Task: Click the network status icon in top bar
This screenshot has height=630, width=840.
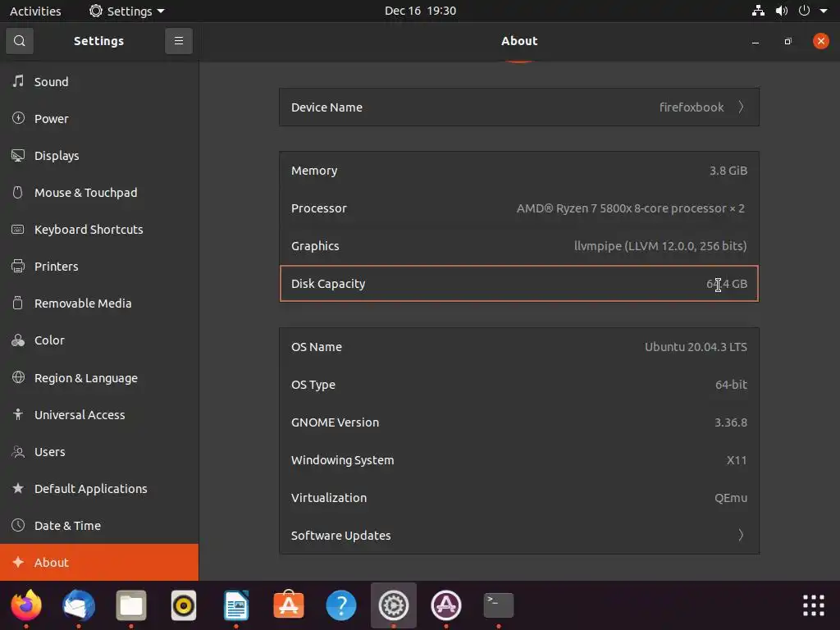Action: (758, 11)
